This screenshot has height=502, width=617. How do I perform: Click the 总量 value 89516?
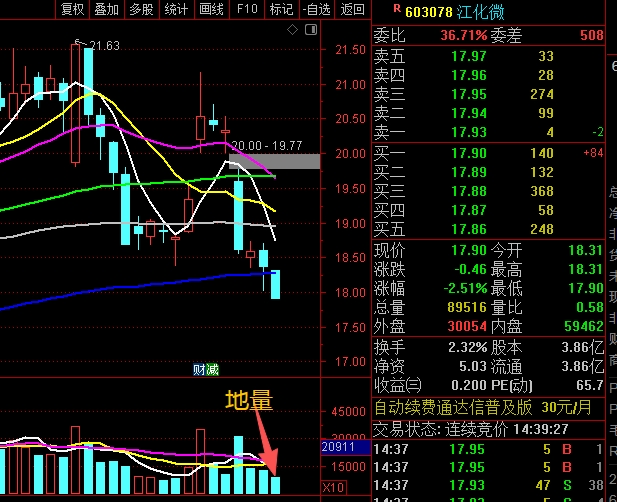click(467, 307)
